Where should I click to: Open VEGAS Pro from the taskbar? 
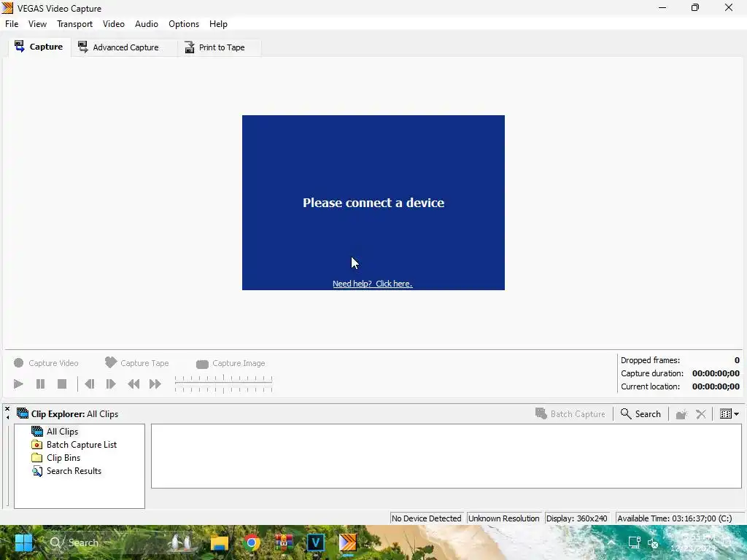tap(315, 542)
